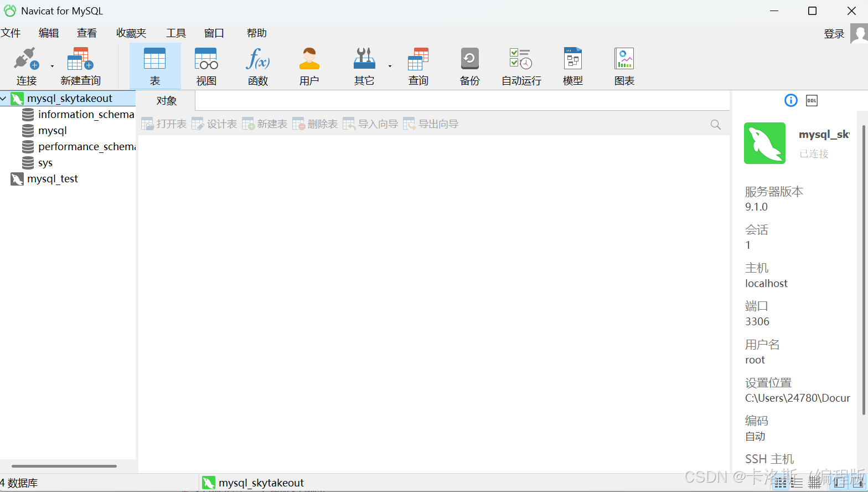Screen dimensions: 868x492
Task: Select the 表 (Table) toolbar icon
Action: coord(155,66)
